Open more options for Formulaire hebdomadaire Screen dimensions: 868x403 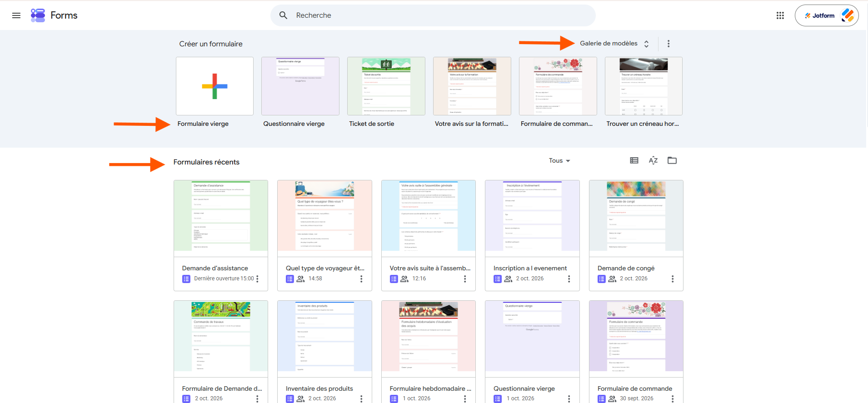pos(465,398)
